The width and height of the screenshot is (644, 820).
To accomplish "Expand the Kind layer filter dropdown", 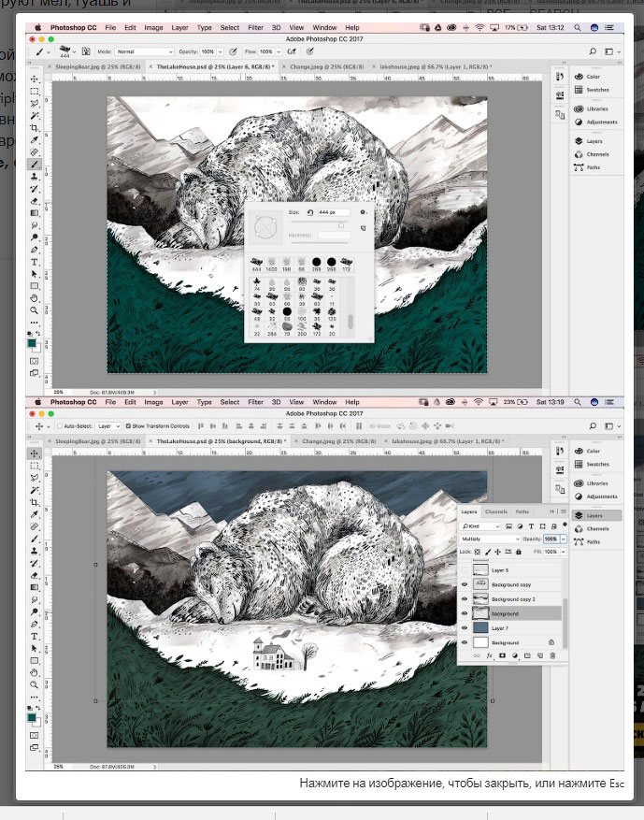I will tap(480, 526).
